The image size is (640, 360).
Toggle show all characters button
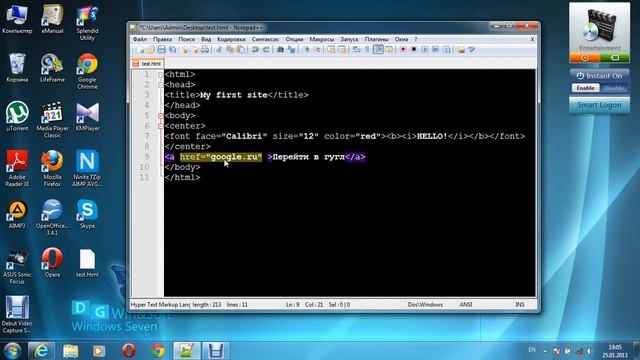(367, 50)
